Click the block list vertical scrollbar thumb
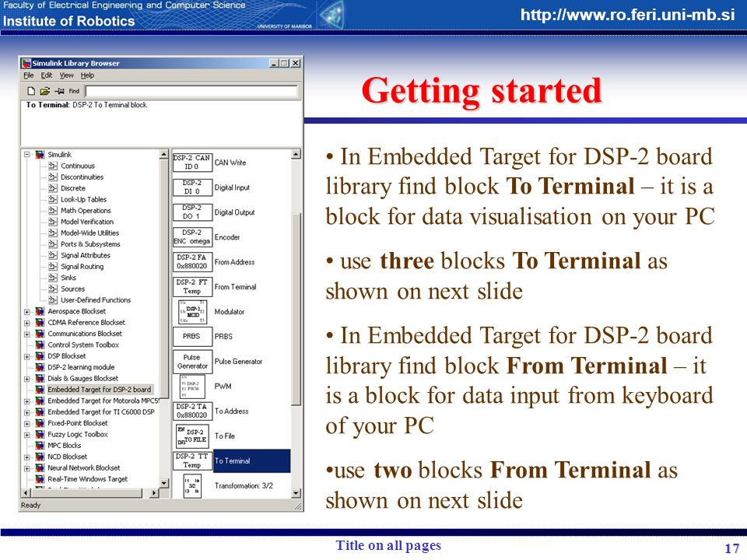Viewport: 747px width, 560px height. coord(296,310)
